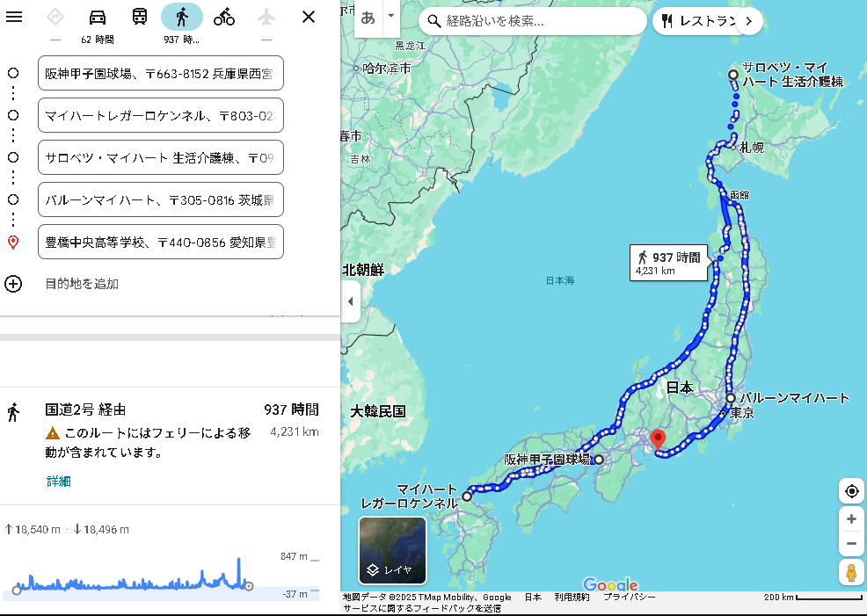867x616 pixels.
Task: Click the 200 km map scale bar
Action: tap(812, 598)
